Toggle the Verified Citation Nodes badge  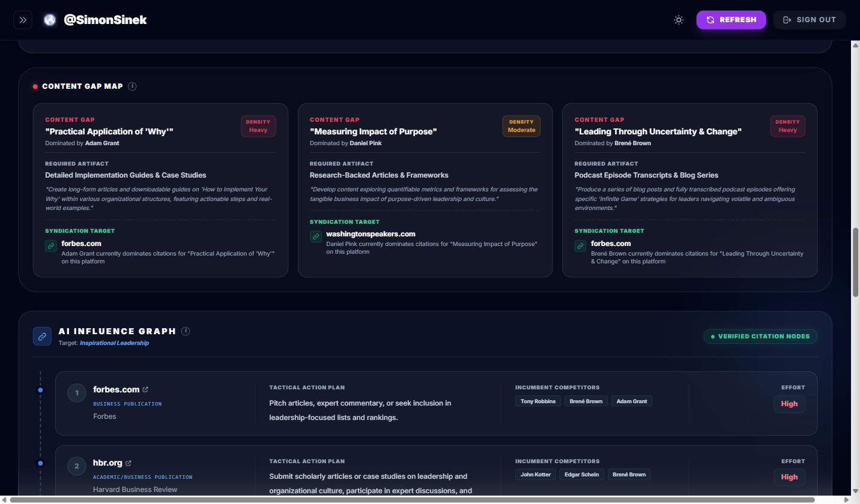[761, 336]
